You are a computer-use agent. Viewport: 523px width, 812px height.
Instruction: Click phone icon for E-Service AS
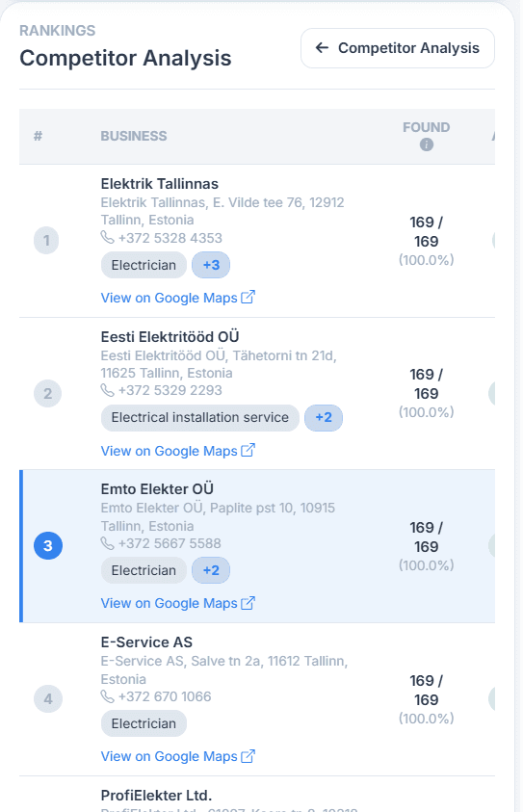107,696
